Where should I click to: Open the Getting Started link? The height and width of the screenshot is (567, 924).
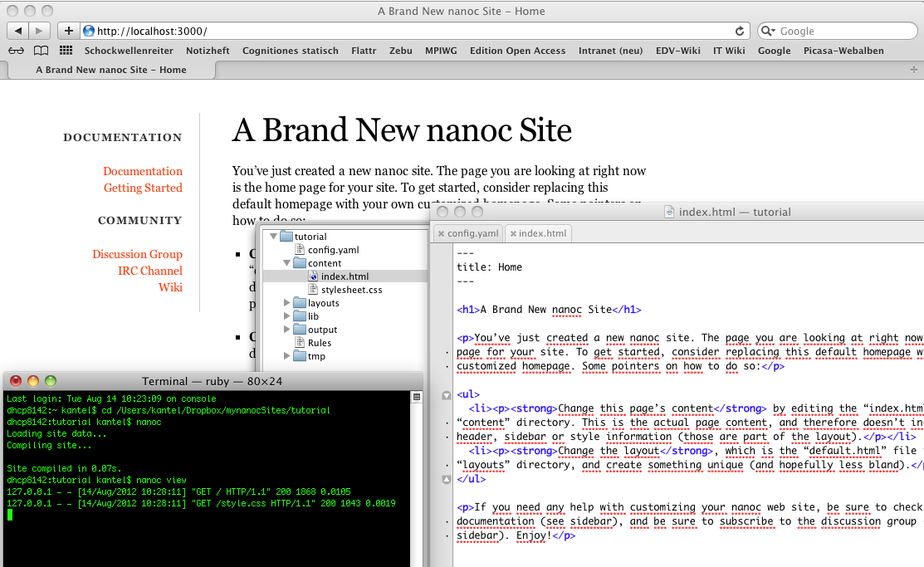[x=143, y=188]
